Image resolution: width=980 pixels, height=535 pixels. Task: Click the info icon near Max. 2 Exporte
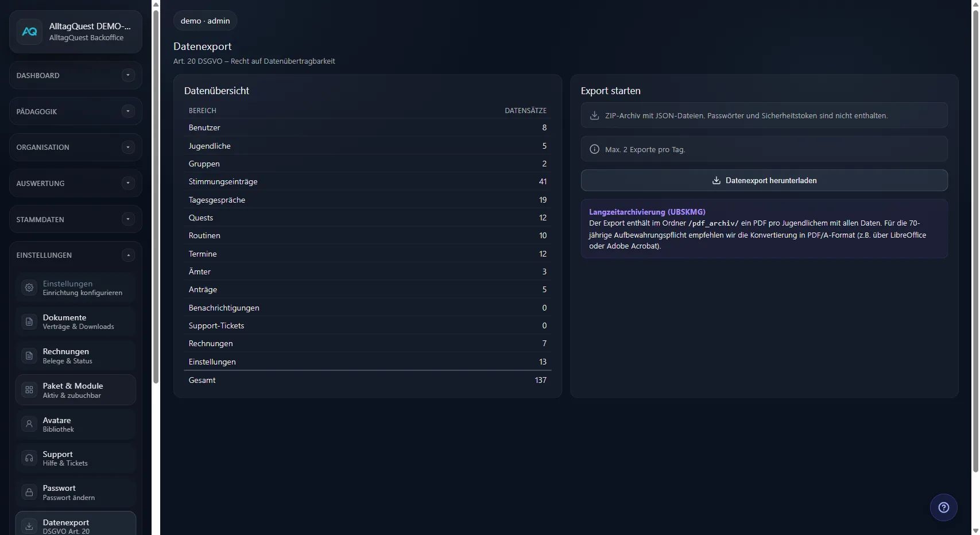click(x=594, y=149)
